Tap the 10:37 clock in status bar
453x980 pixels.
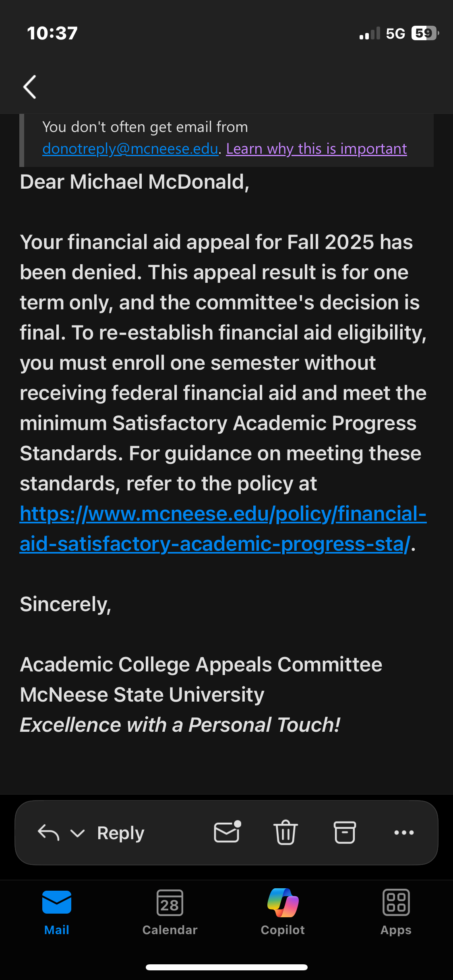(52, 33)
